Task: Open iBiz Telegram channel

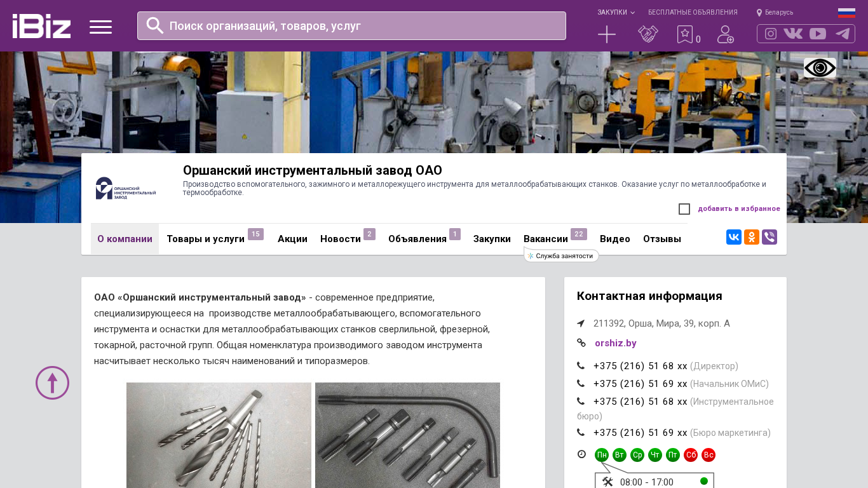Action: [843, 34]
